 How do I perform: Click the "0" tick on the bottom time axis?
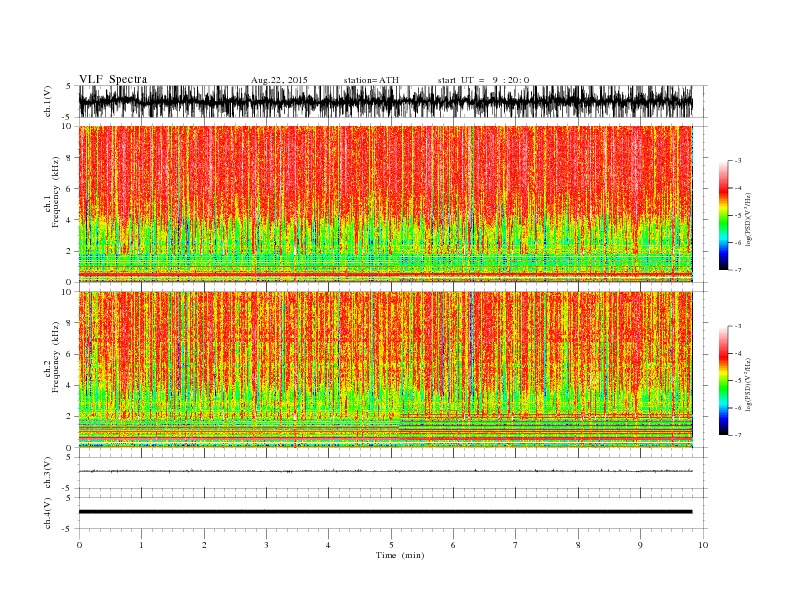pyautogui.click(x=79, y=545)
